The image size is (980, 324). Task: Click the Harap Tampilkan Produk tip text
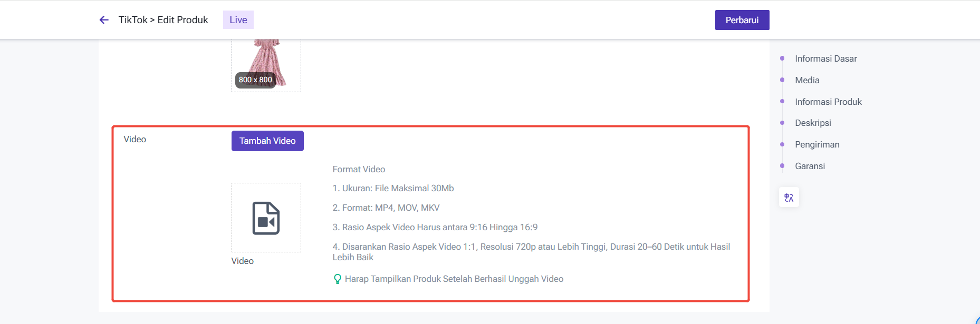(x=454, y=279)
